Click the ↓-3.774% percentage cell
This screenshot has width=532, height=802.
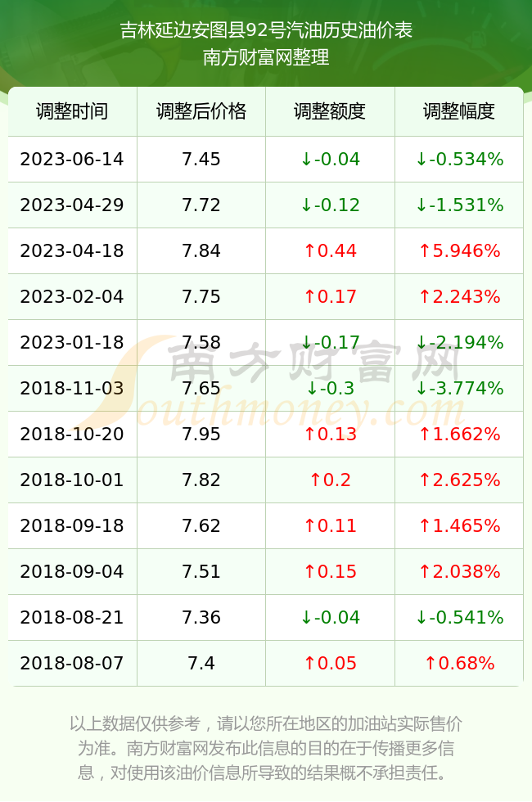click(x=459, y=388)
